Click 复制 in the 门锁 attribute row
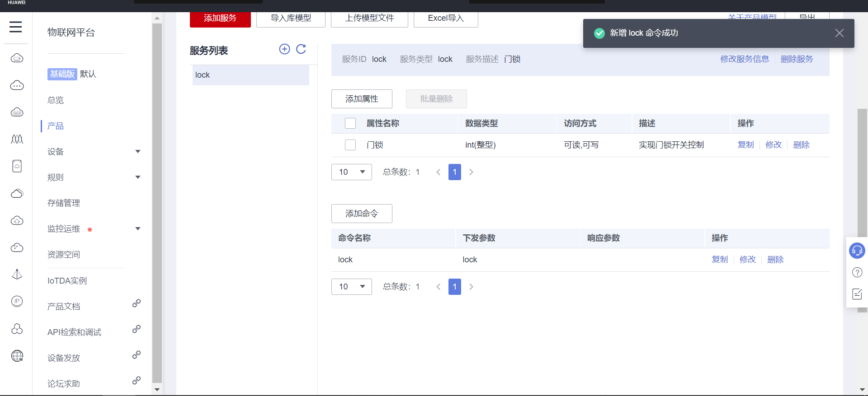 point(746,145)
